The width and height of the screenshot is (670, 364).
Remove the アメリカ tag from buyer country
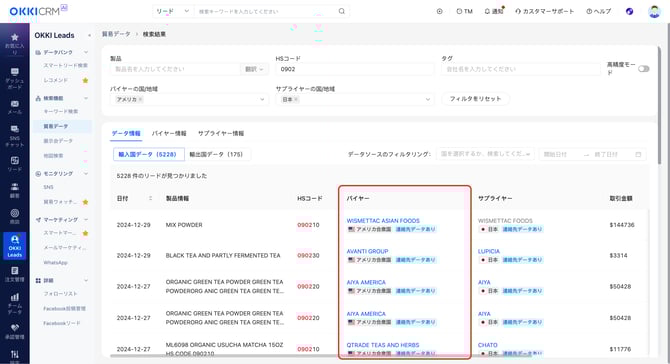click(140, 99)
